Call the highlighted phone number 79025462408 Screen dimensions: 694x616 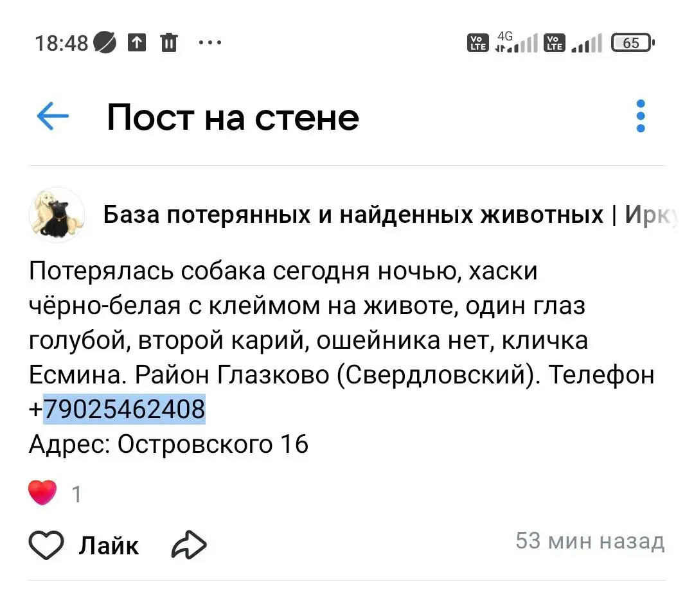coord(123,409)
